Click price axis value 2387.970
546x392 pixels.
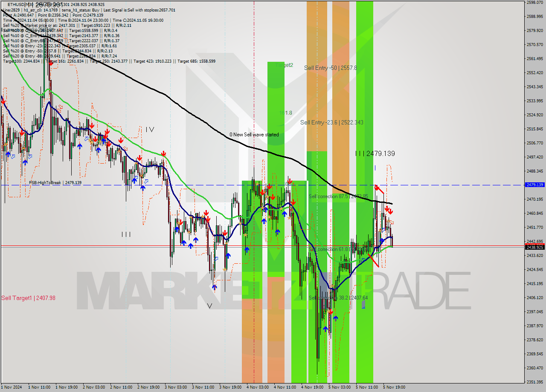coord(535,326)
